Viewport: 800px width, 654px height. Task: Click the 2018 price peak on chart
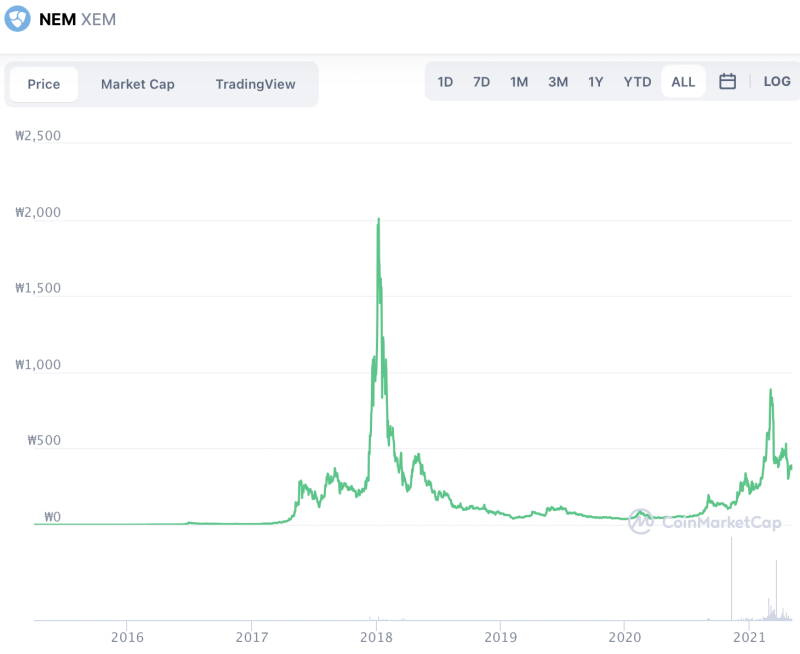tap(379, 219)
